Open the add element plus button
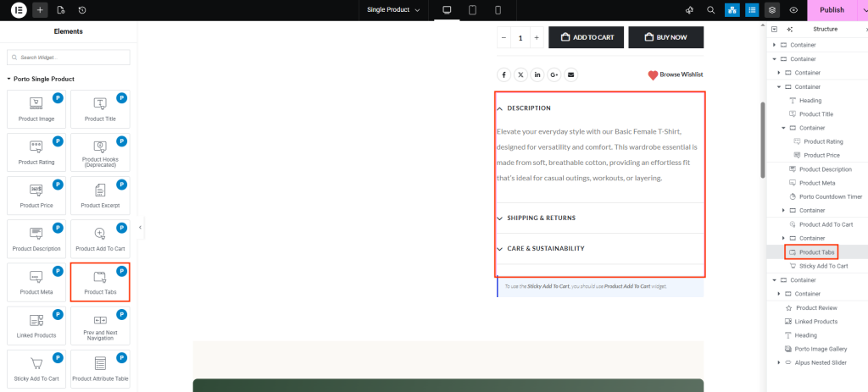The width and height of the screenshot is (868, 392). [x=40, y=10]
